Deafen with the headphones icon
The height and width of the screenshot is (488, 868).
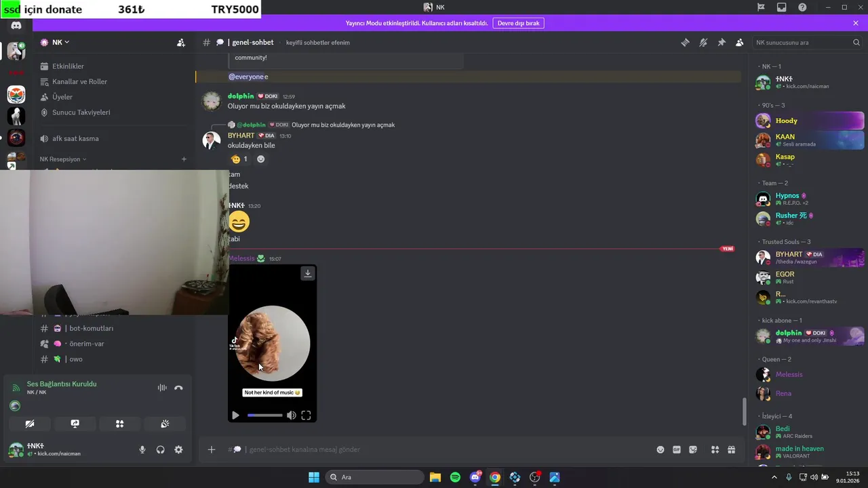(161, 449)
